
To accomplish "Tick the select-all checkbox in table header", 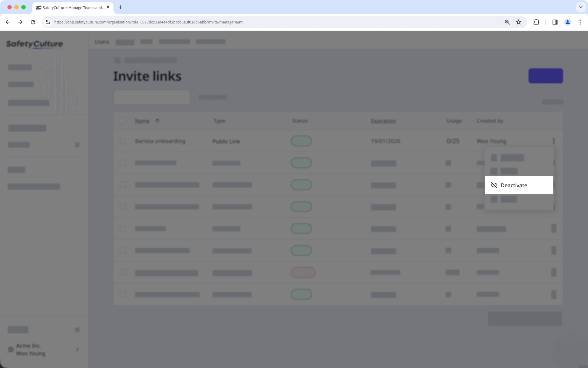I will 123,121.
